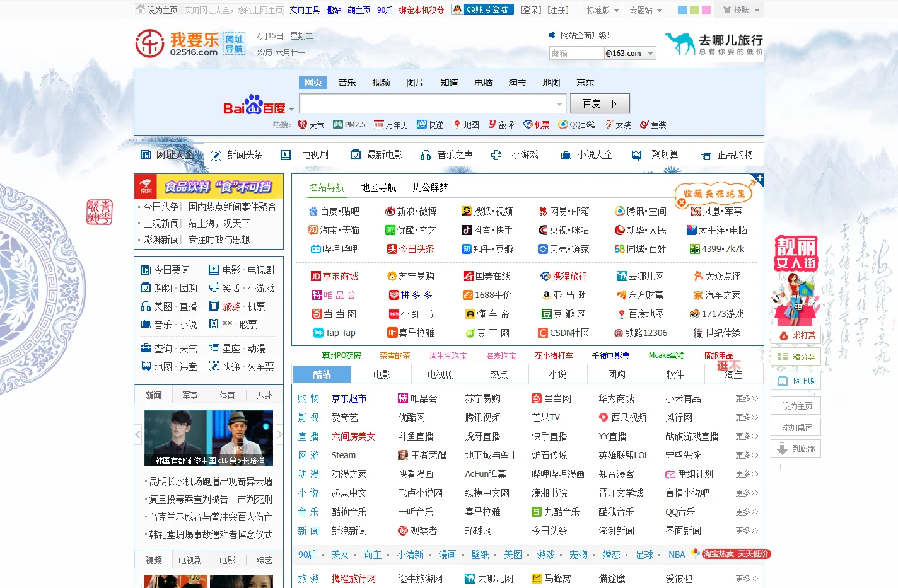Open the 专题站 dropdown
Screen dimensions: 898x588
click(x=646, y=10)
